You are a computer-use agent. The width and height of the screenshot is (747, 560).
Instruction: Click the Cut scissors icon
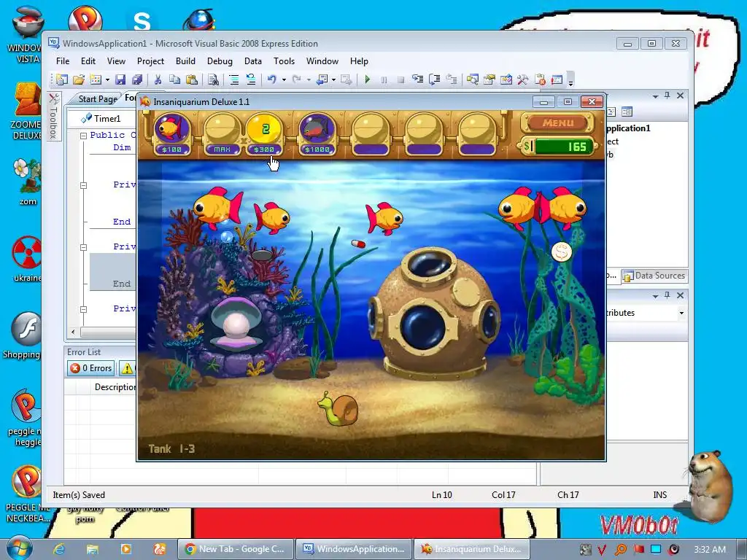pos(158,79)
